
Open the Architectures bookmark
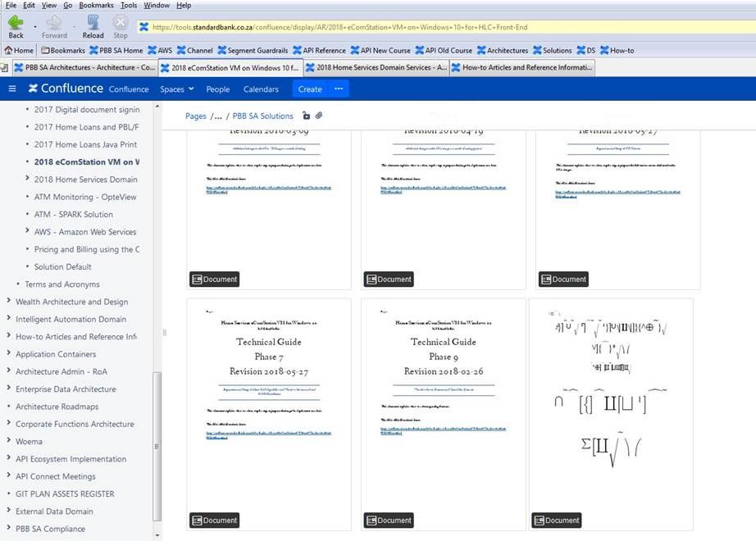coord(503,50)
